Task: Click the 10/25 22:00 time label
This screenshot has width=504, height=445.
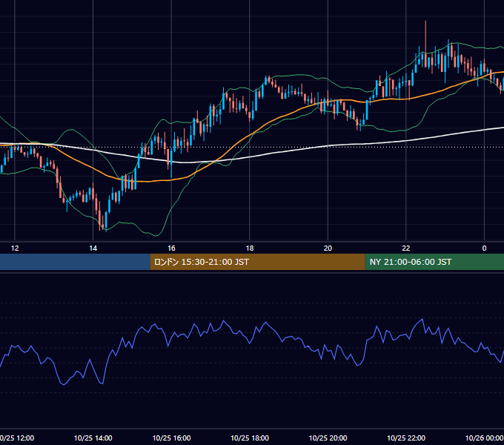Action: click(406, 438)
